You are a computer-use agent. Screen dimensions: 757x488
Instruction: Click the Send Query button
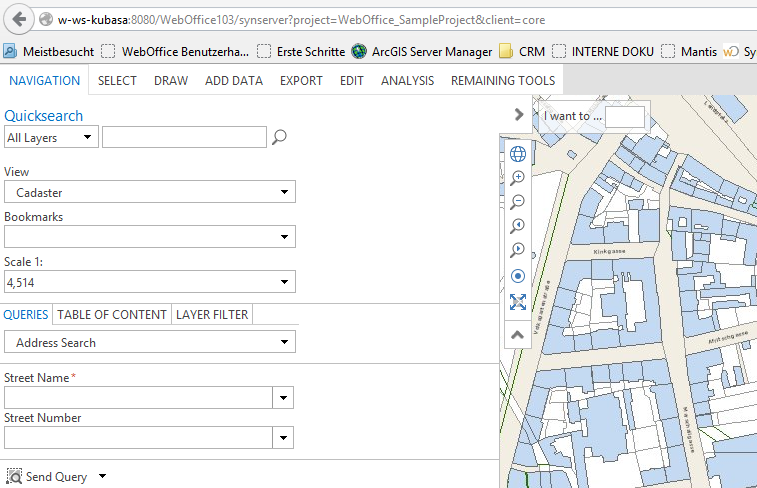click(48, 477)
